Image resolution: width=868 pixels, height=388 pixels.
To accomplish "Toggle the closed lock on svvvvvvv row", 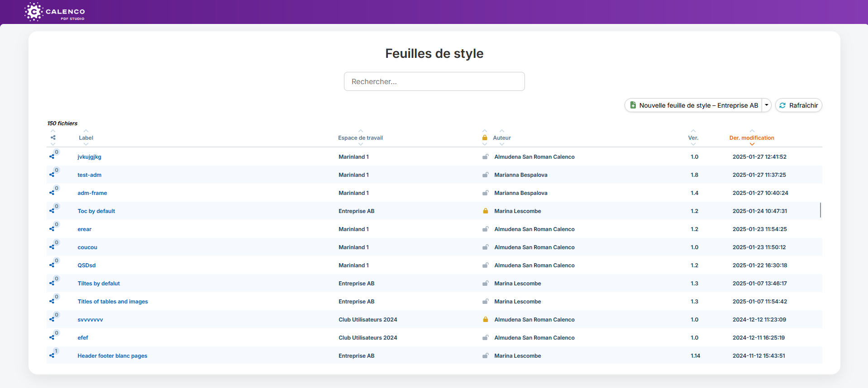I will (x=485, y=319).
